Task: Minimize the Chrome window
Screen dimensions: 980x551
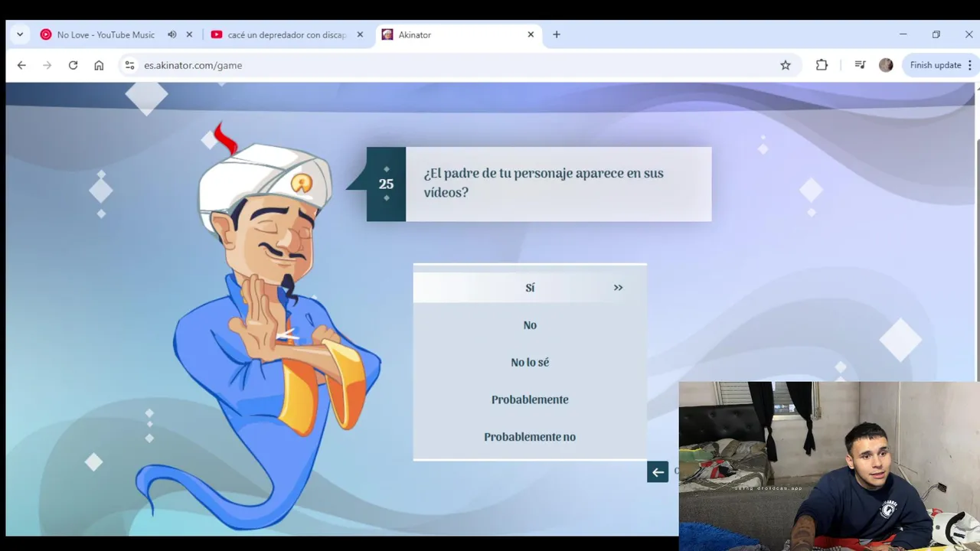Action: click(x=903, y=34)
